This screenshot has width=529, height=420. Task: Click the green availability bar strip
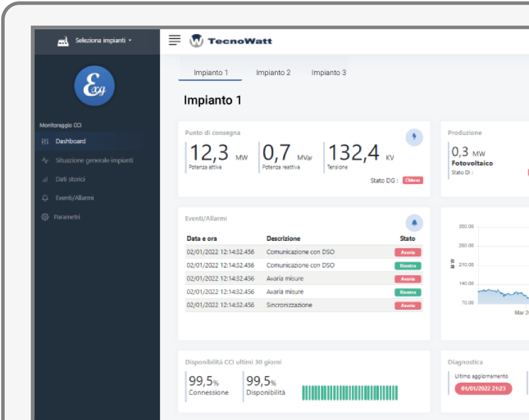(350, 393)
